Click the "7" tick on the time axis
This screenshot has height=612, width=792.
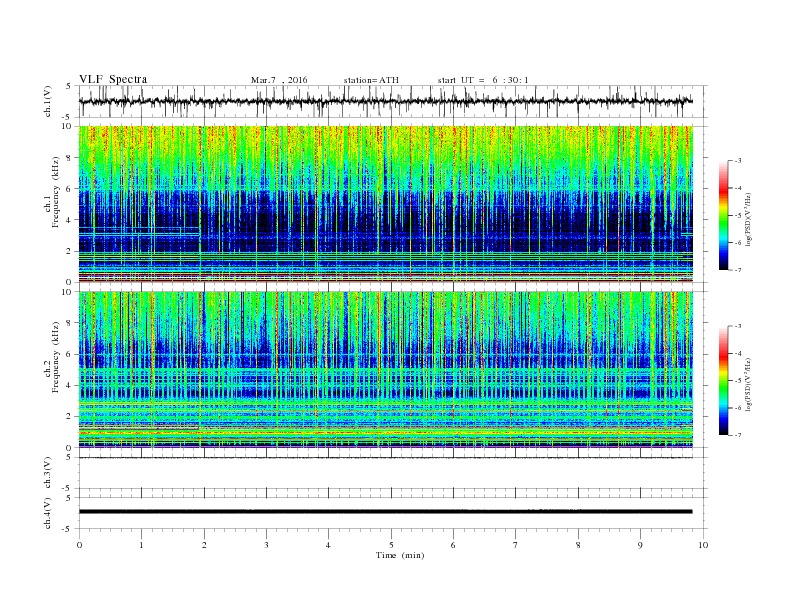(516, 545)
